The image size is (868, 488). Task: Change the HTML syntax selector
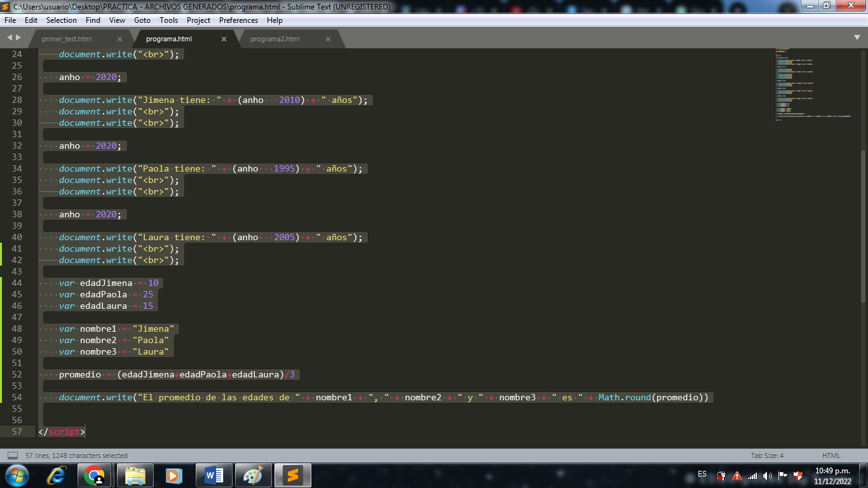pos(831,456)
